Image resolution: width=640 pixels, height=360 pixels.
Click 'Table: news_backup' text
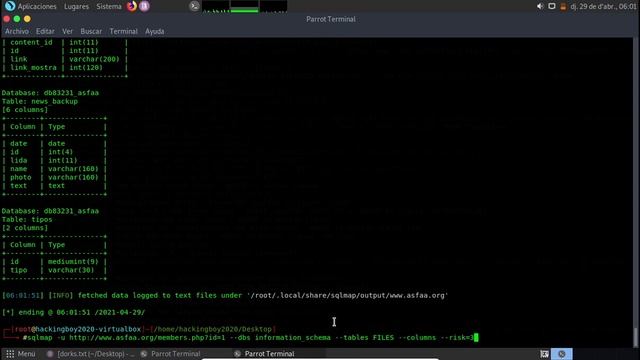point(40,101)
